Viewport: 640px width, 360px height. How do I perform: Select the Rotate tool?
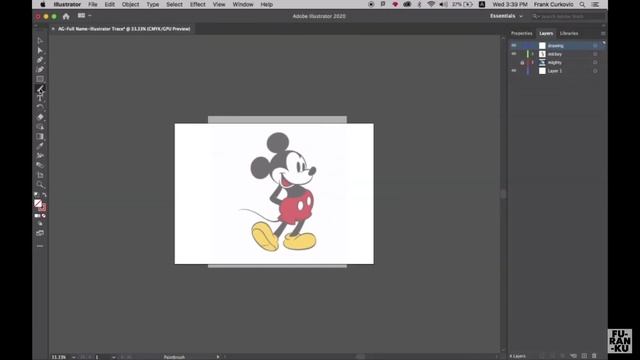click(40, 107)
